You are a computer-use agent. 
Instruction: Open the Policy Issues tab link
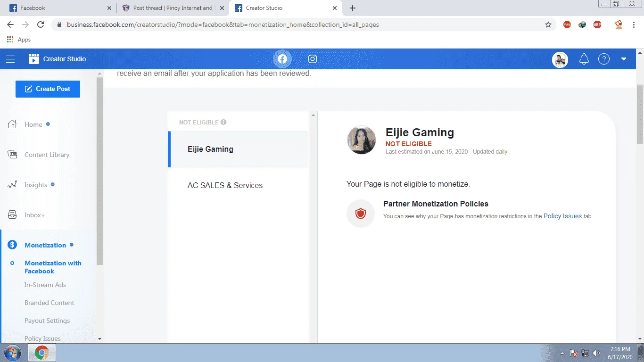pos(563,216)
